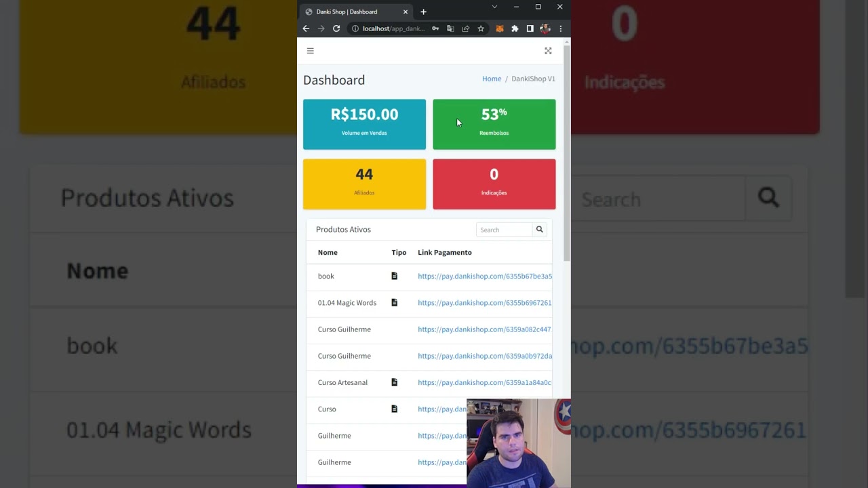The height and width of the screenshot is (488, 868).
Task: Close the Danki Shop Dashboard tab
Action: (x=406, y=12)
